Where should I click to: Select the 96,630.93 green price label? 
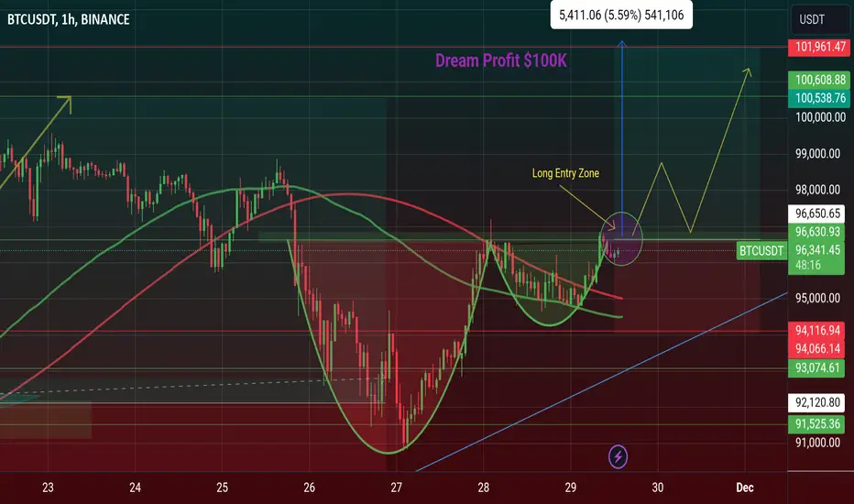click(816, 232)
